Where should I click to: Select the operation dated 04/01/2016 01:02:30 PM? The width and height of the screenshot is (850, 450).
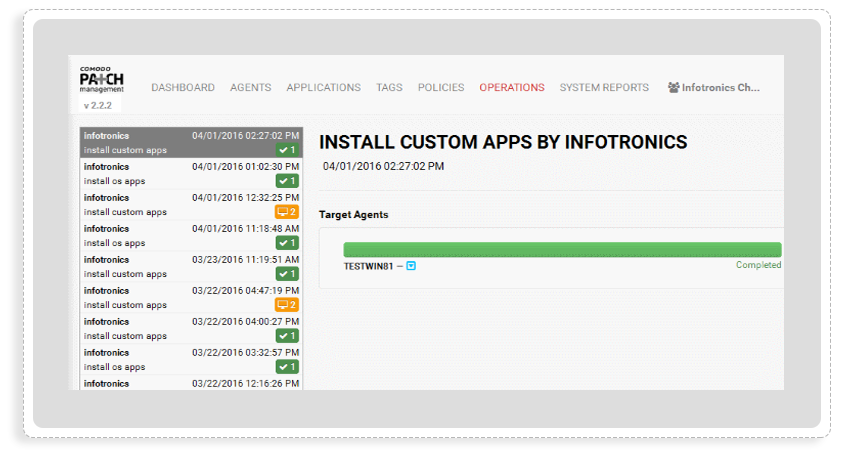point(191,173)
